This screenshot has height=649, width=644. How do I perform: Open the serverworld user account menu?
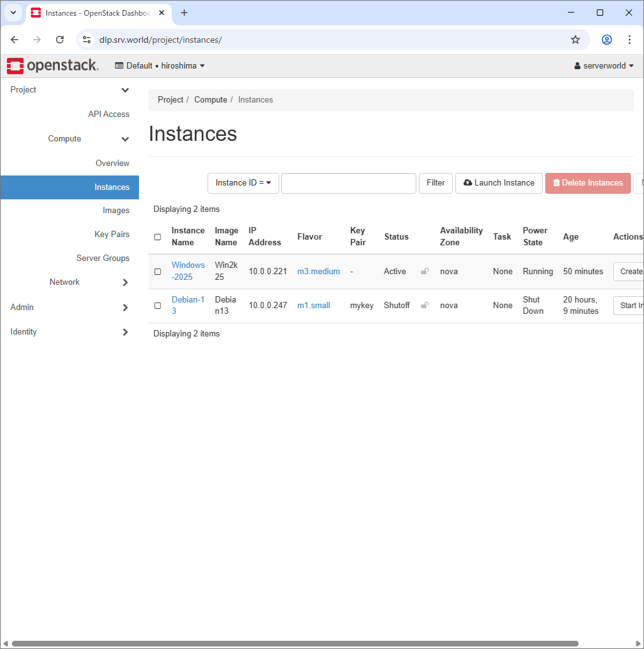pos(602,65)
